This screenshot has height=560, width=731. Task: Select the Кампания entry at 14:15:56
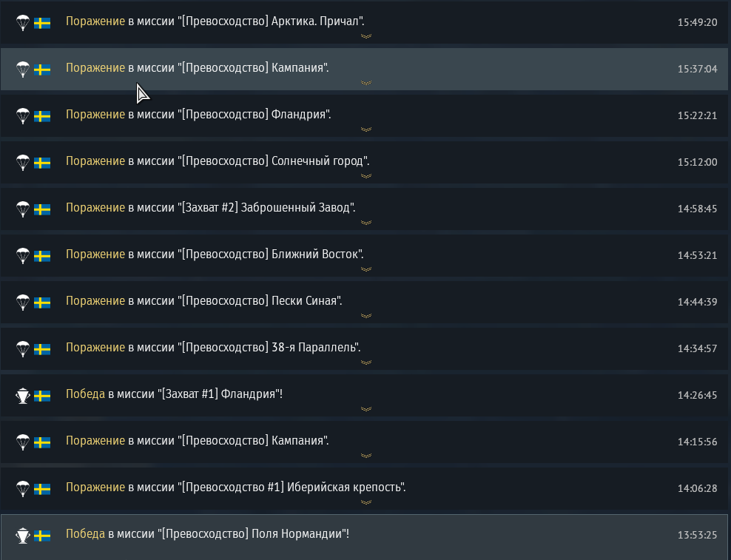(197, 441)
